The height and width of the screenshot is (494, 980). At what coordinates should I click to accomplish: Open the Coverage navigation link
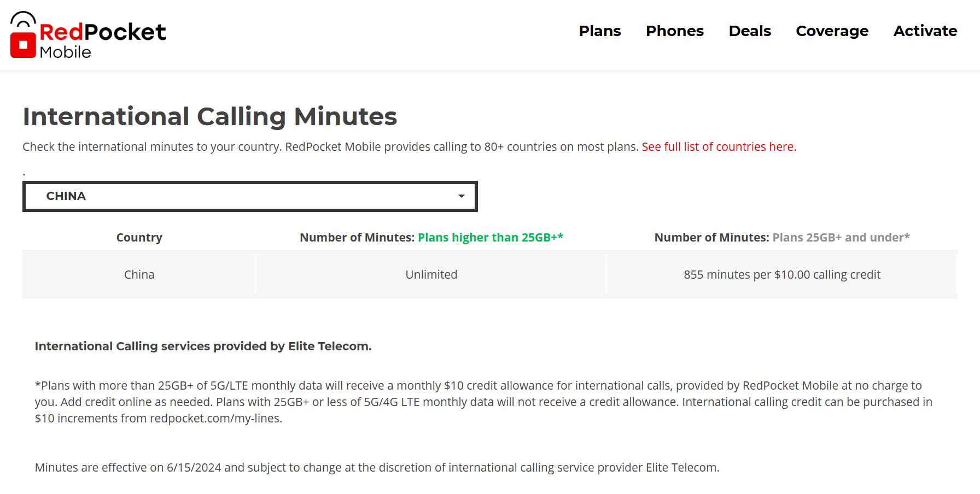click(x=832, y=31)
